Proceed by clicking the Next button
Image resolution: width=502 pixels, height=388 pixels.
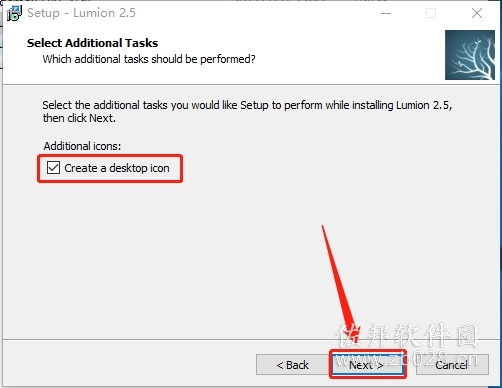click(x=368, y=365)
